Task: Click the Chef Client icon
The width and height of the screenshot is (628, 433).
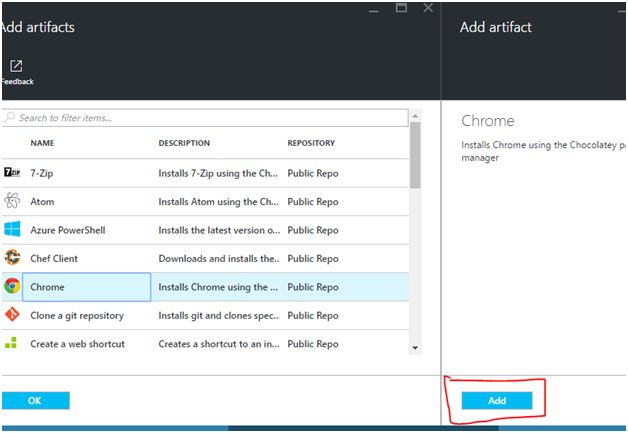Action: pos(12,258)
